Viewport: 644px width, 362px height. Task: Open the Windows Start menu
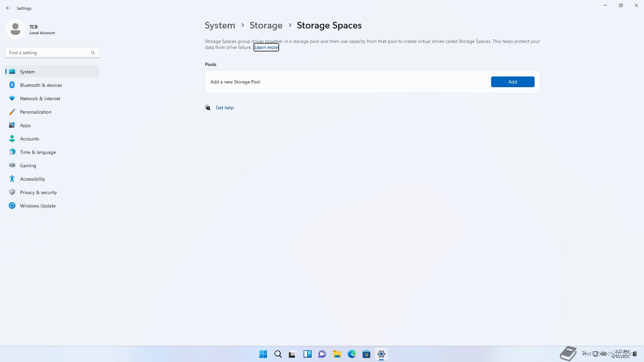pyautogui.click(x=263, y=354)
